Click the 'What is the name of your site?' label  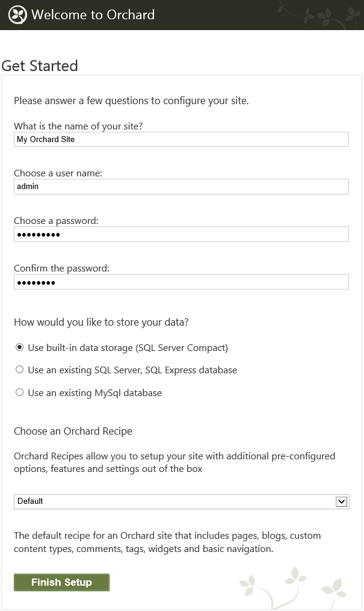pos(78,126)
